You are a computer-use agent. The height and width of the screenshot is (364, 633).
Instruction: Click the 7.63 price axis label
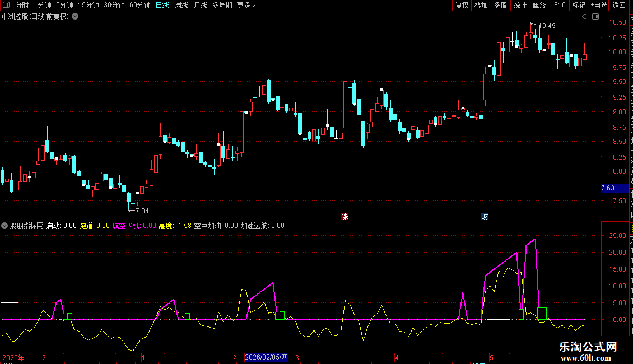click(x=615, y=188)
